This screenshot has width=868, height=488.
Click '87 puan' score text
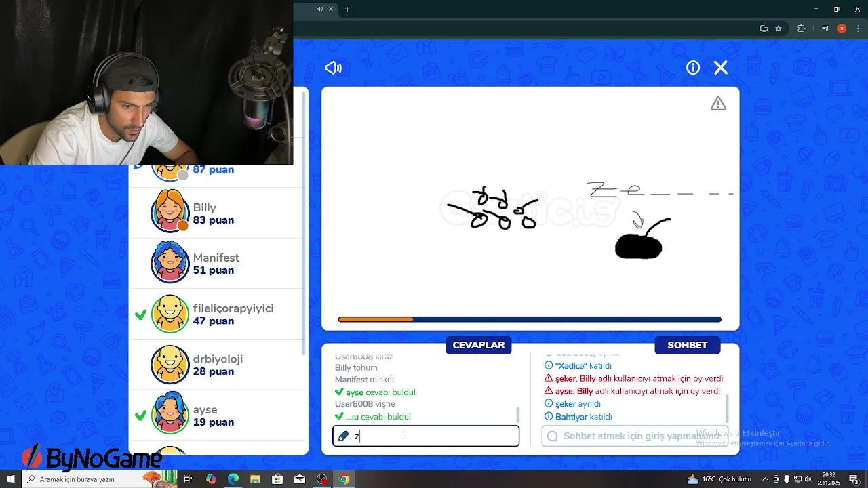(x=214, y=169)
